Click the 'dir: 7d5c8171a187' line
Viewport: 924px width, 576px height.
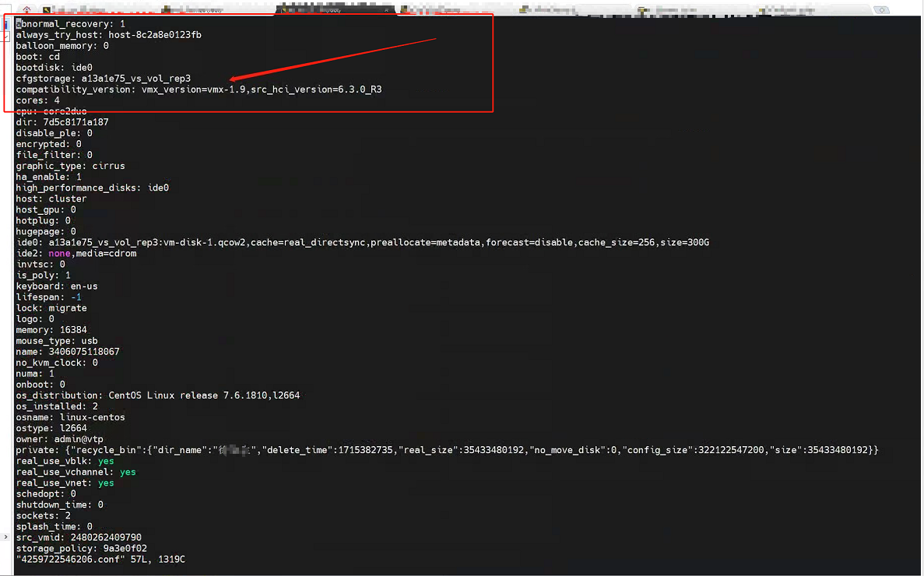point(62,122)
